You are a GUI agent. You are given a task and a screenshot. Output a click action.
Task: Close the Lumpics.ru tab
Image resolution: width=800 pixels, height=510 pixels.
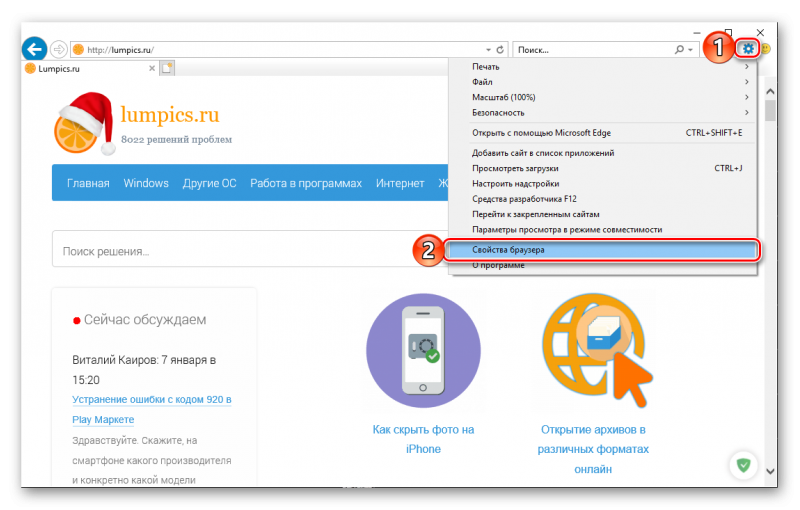pyautogui.click(x=152, y=68)
